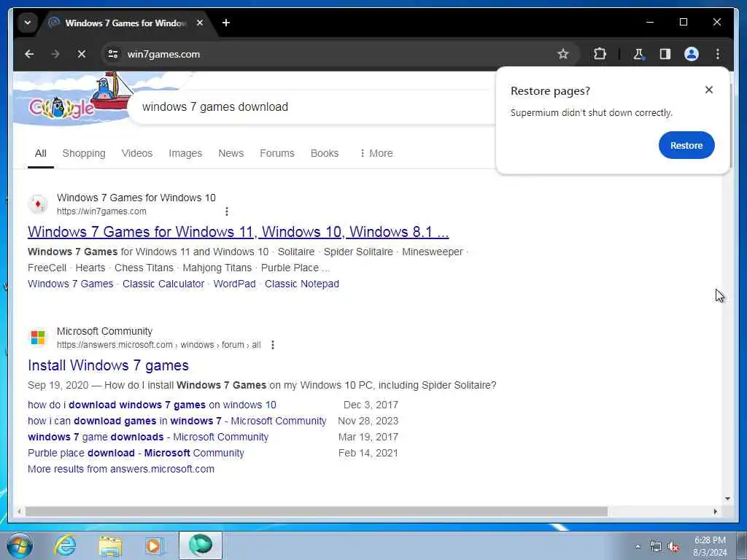Open Windows Explorer folder in taskbar
The height and width of the screenshot is (560, 747).
pyautogui.click(x=111, y=545)
